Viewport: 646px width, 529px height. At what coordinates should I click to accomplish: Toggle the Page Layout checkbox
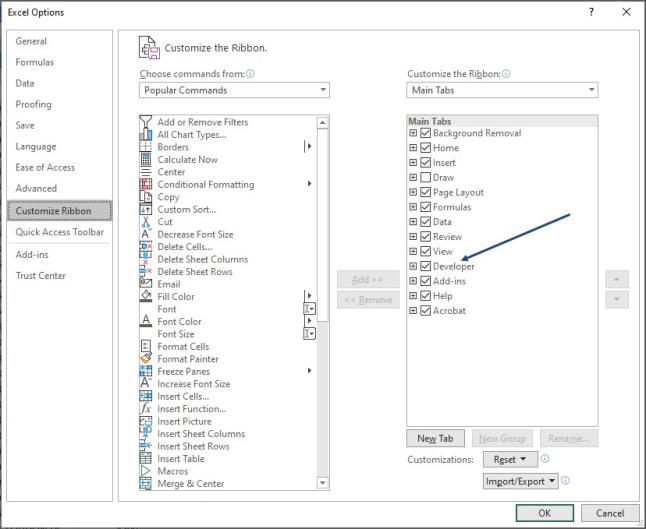426,192
